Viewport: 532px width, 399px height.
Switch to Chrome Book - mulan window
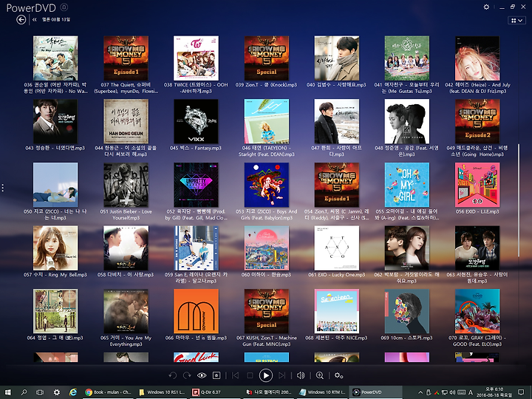108,392
